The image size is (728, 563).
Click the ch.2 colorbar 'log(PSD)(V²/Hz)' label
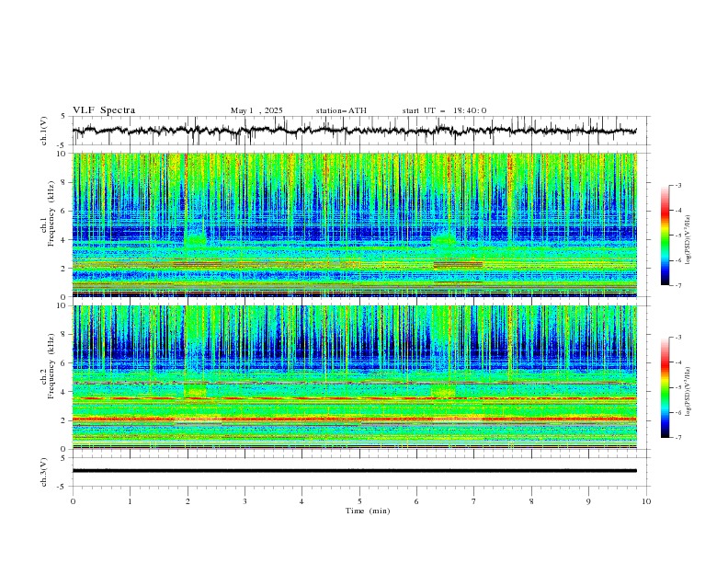[x=688, y=392]
